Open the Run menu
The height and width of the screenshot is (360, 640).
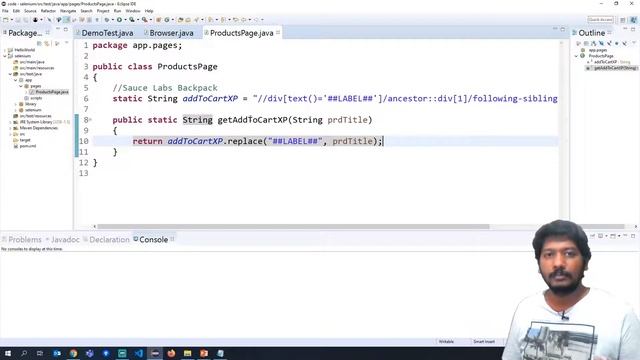(x=118, y=11)
